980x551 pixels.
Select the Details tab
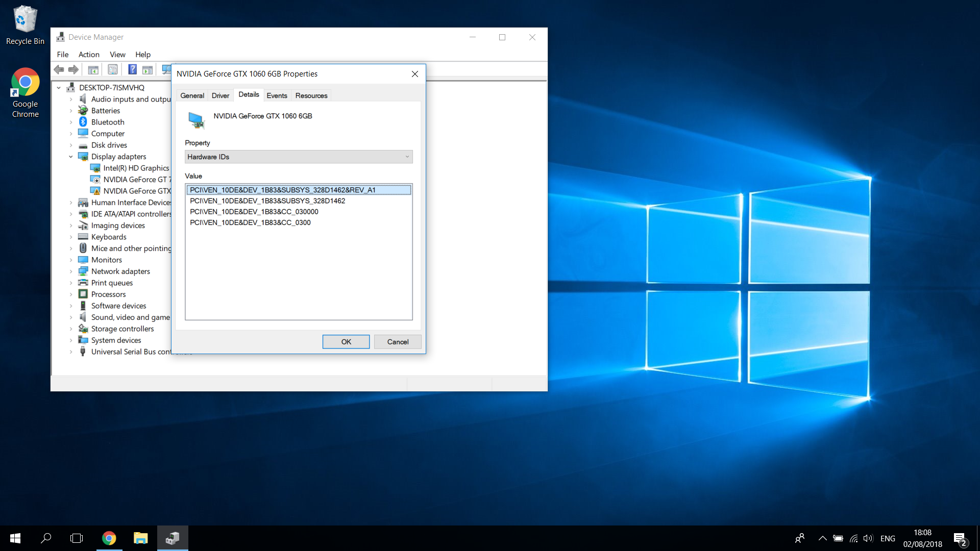tap(249, 94)
